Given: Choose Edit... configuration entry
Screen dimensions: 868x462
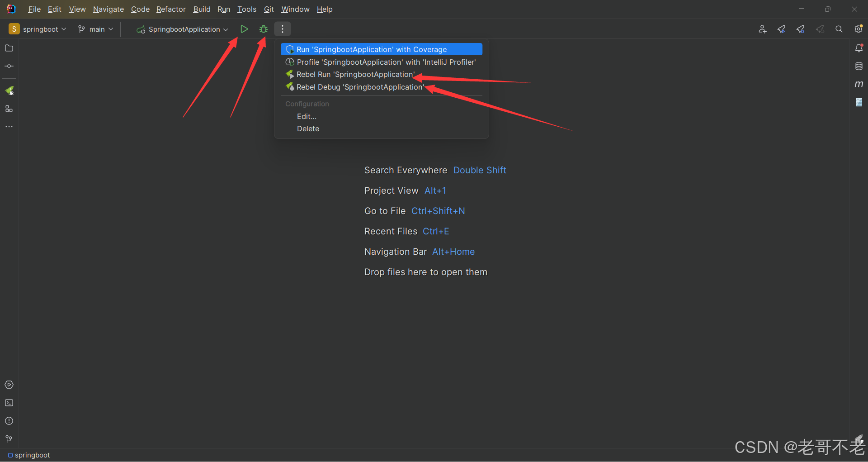Looking at the screenshot, I should point(382,116).
